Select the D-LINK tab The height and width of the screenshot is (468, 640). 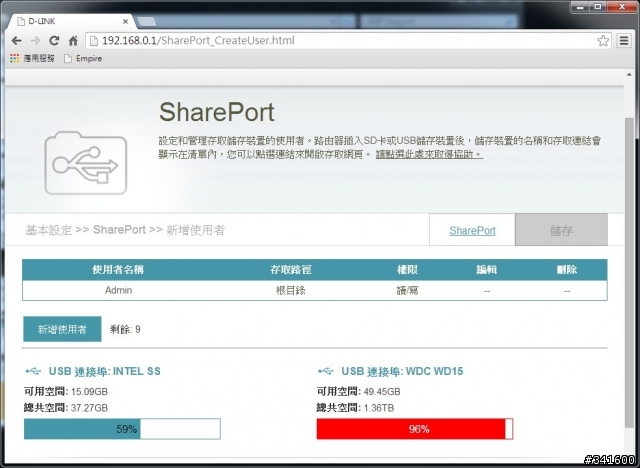coord(71,21)
